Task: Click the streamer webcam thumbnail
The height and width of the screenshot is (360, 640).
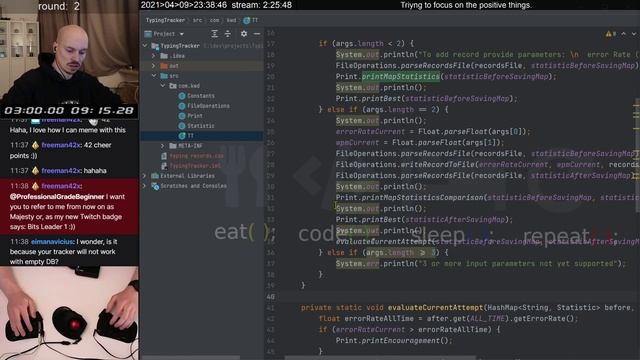Action: (69, 53)
